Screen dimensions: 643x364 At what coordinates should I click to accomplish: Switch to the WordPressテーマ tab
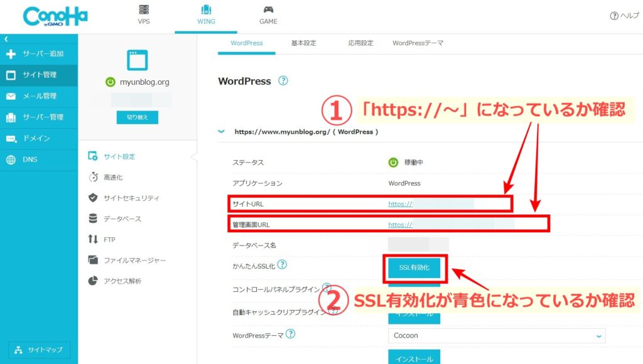click(x=418, y=43)
